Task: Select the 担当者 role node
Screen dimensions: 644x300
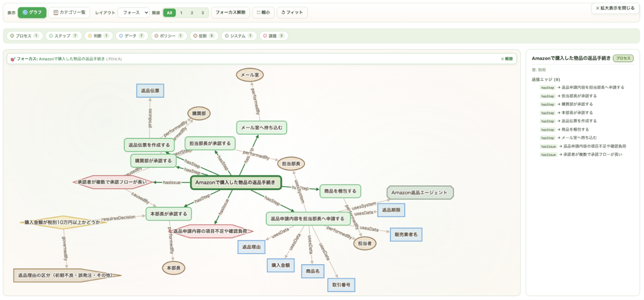Action: 365,243
